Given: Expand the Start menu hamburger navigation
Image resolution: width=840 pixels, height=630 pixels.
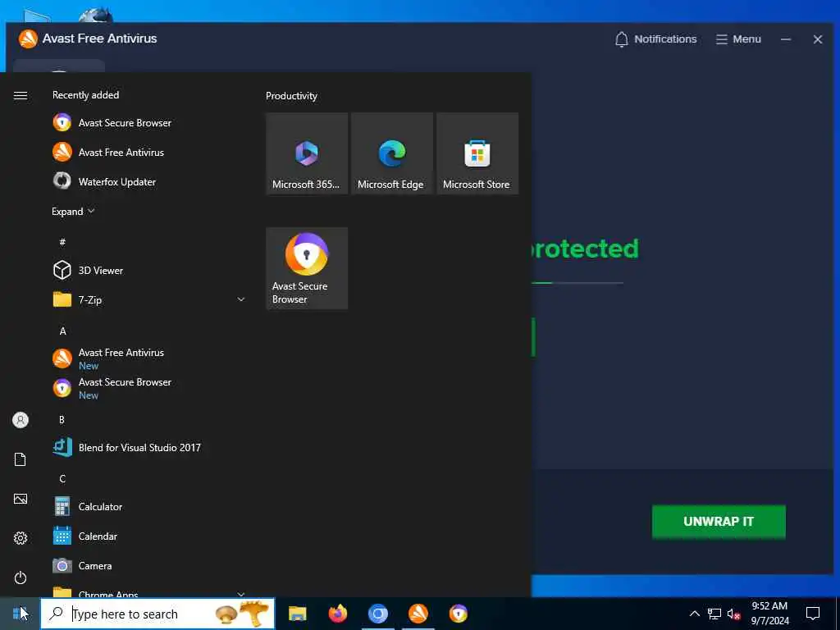Looking at the screenshot, I should [21, 95].
